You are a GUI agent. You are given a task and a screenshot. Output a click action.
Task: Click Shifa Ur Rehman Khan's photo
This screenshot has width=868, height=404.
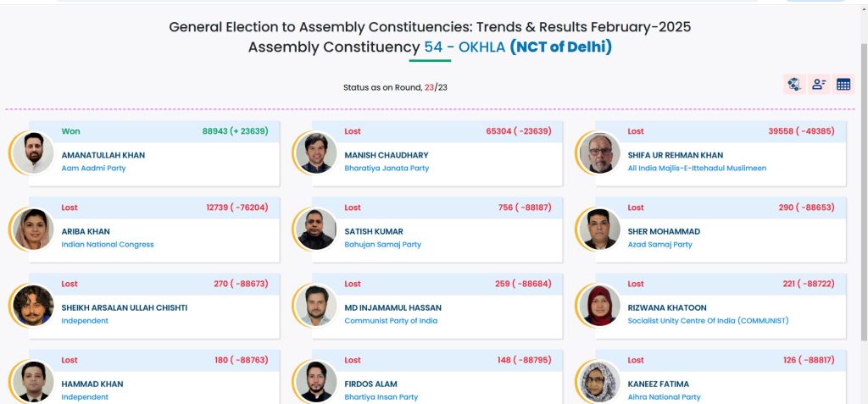(x=600, y=153)
